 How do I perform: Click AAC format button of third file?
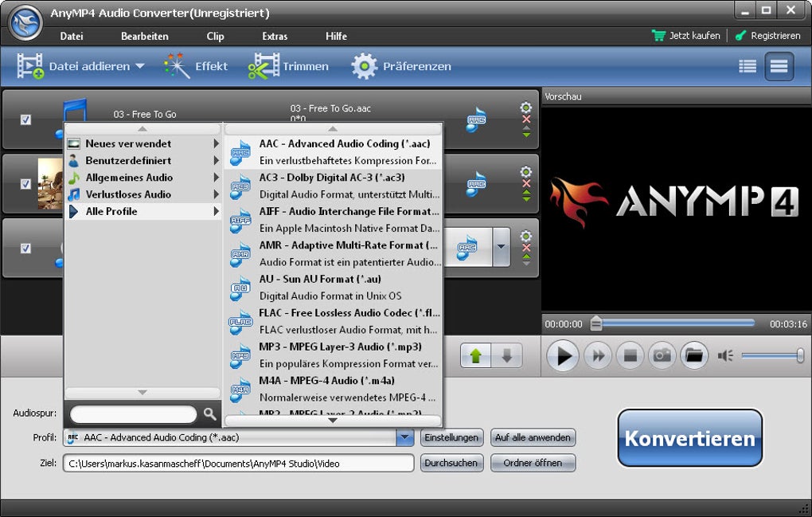(467, 248)
